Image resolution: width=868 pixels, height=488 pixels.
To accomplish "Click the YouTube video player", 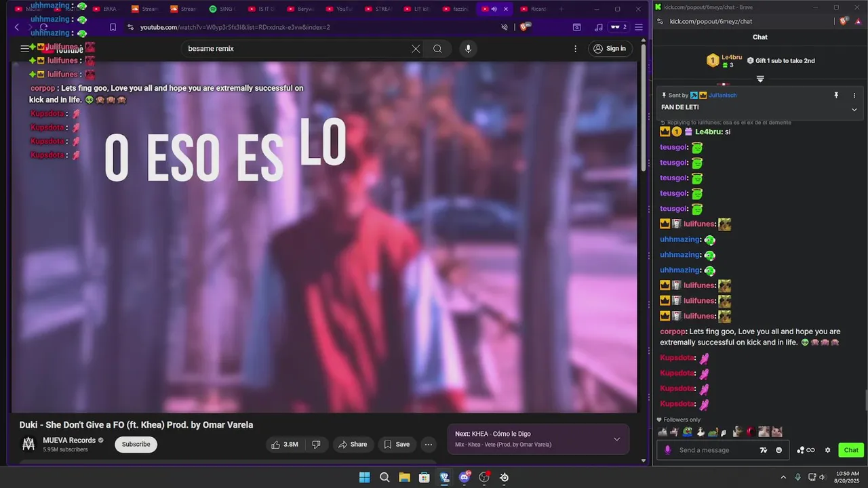I will 324,237.
